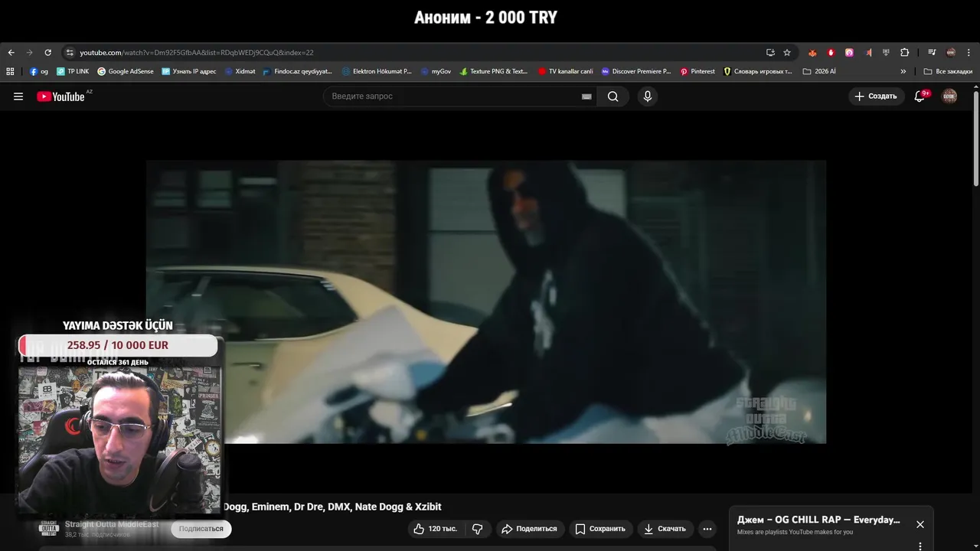Click the magnifier search button
Screen dimensions: 980x551
[613, 96]
